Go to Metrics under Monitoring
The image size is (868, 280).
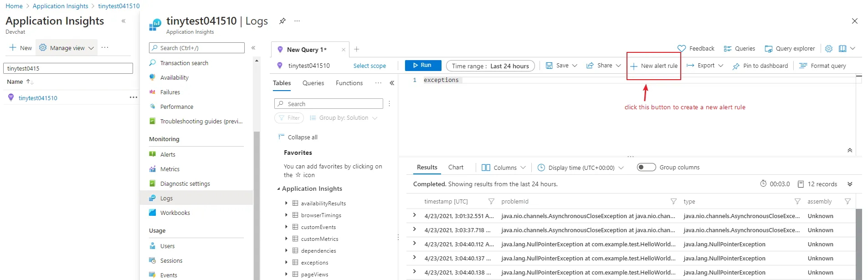170,169
